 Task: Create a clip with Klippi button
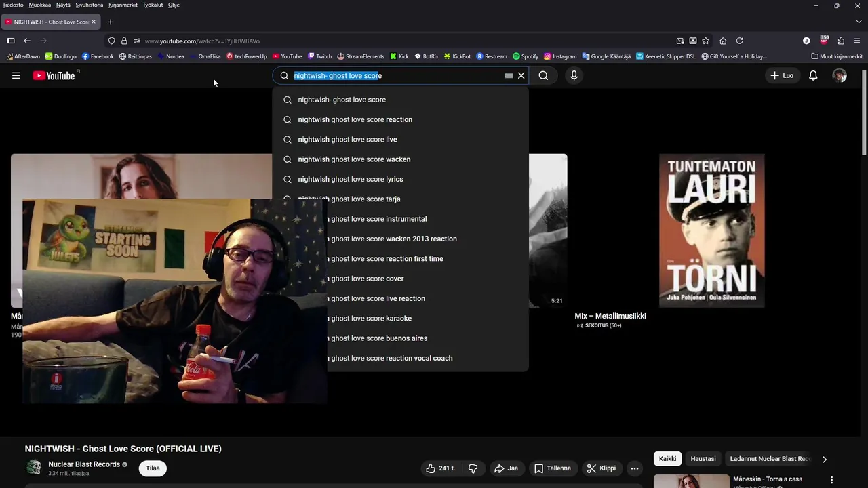(601, 468)
